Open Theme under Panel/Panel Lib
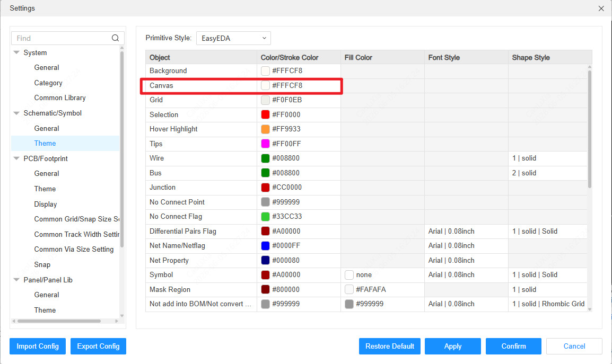Image resolution: width=612 pixels, height=364 pixels. click(45, 310)
